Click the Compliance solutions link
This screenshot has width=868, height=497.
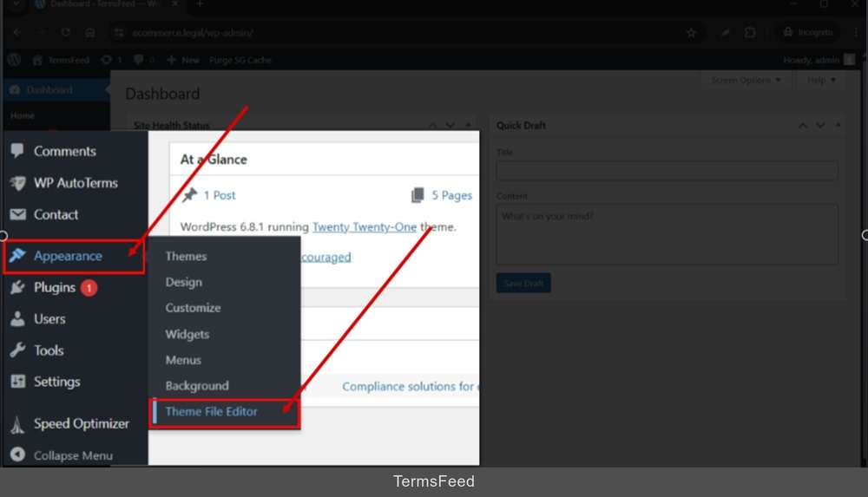pos(410,386)
